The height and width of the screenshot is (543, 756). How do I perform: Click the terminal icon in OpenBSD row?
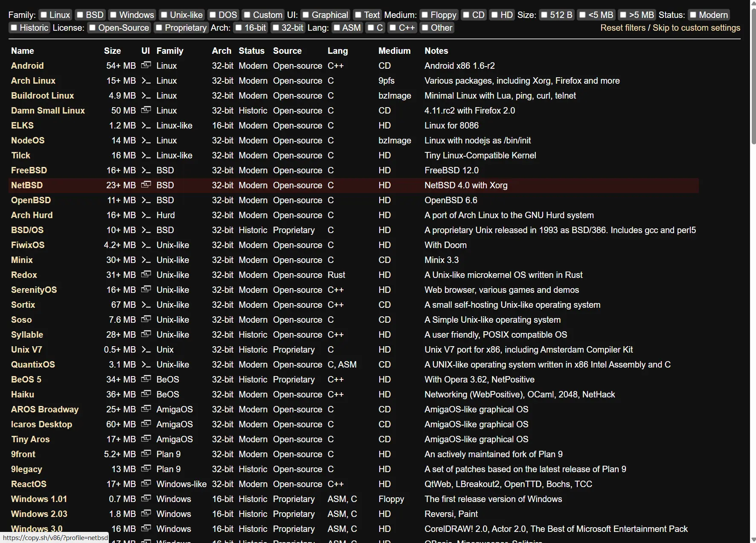click(x=146, y=200)
